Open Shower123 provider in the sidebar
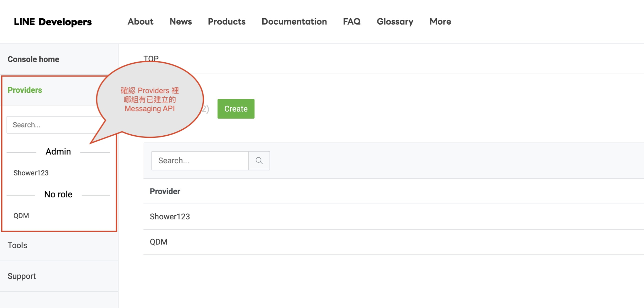Image resolution: width=644 pixels, height=308 pixels. pyautogui.click(x=31, y=173)
